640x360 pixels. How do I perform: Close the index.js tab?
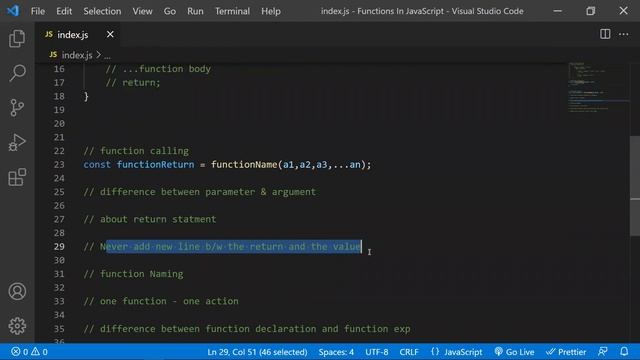110,35
